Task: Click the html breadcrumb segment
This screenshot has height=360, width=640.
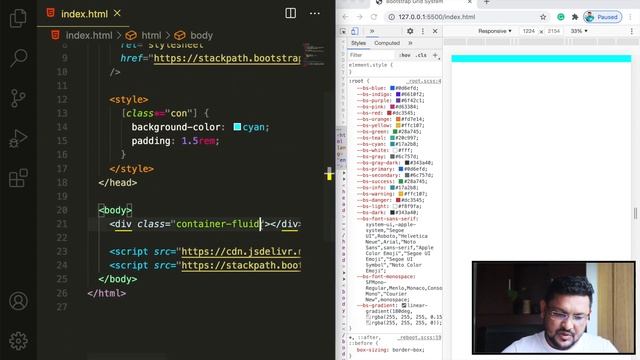Action: pyautogui.click(x=151, y=36)
